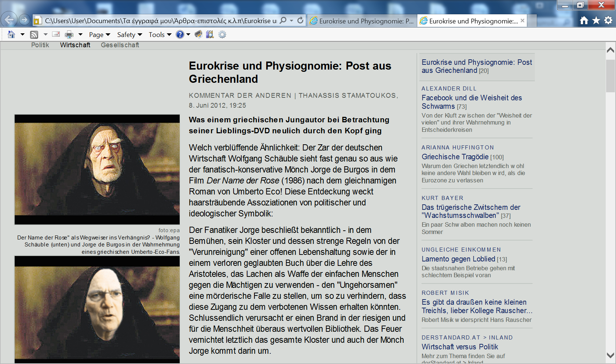Click the Schäuble as monk image
This screenshot has width=616, height=364.
pos(97,309)
